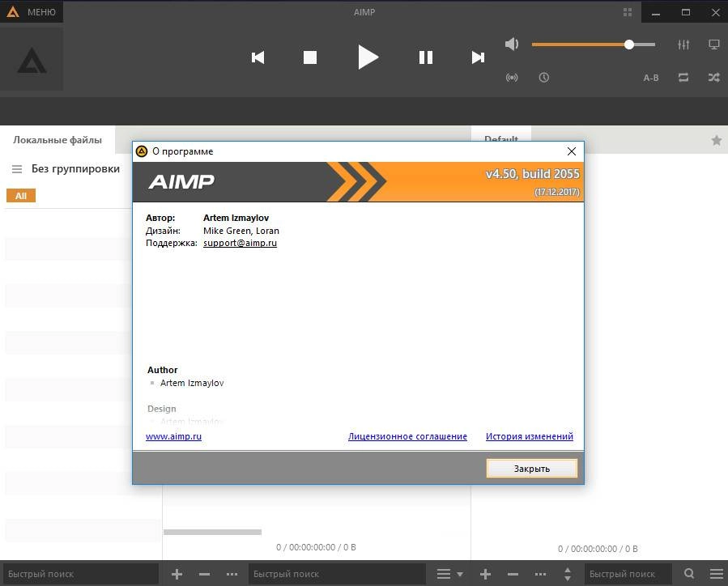Click the Design credits heading

click(162, 409)
